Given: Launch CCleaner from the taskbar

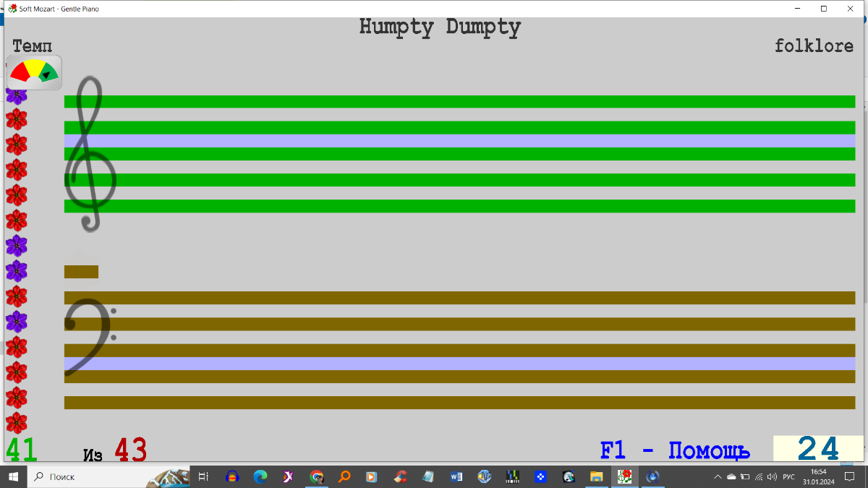Looking at the screenshot, I should pos(400,476).
